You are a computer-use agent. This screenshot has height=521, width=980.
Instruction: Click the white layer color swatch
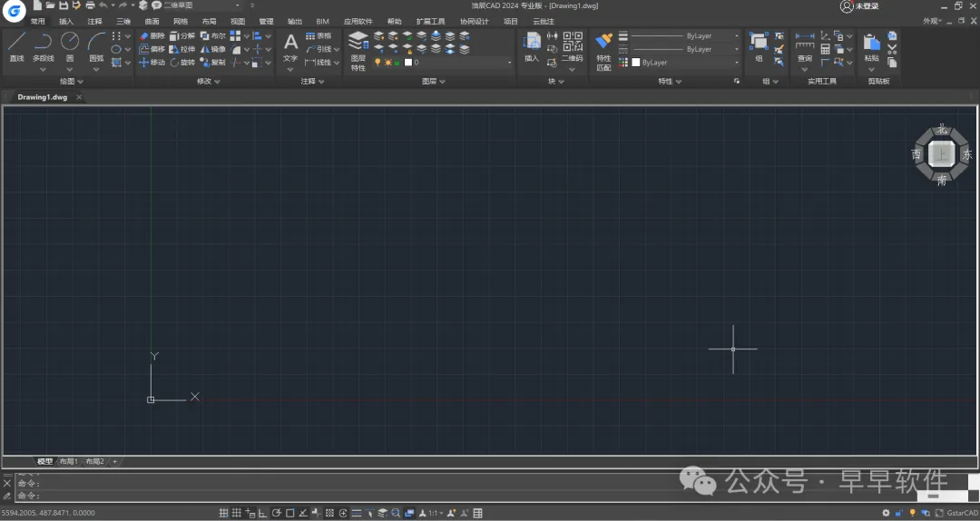pyautogui.click(x=408, y=63)
